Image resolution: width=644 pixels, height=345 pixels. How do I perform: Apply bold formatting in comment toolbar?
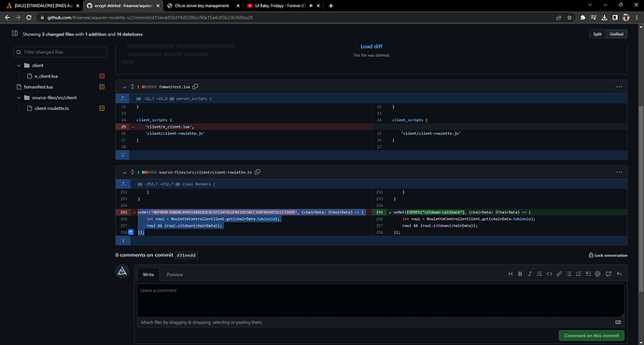coord(520,274)
